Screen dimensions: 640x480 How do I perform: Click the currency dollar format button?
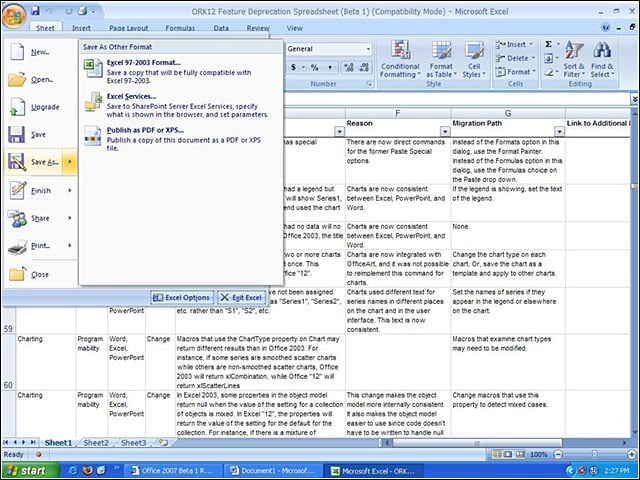pyautogui.click(x=293, y=67)
